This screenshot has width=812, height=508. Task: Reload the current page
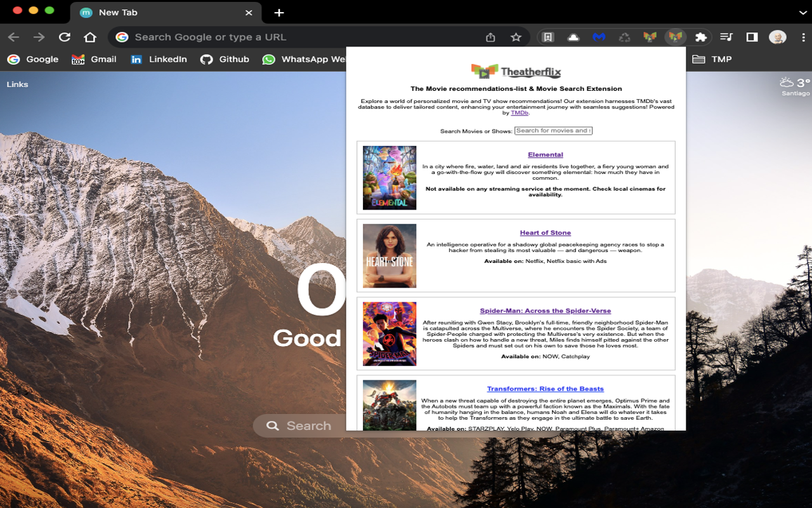pos(65,37)
